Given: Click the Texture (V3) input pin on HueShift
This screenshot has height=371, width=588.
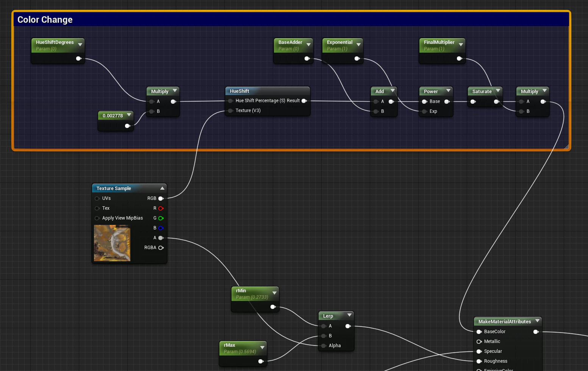Looking at the screenshot, I should tap(230, 111).
